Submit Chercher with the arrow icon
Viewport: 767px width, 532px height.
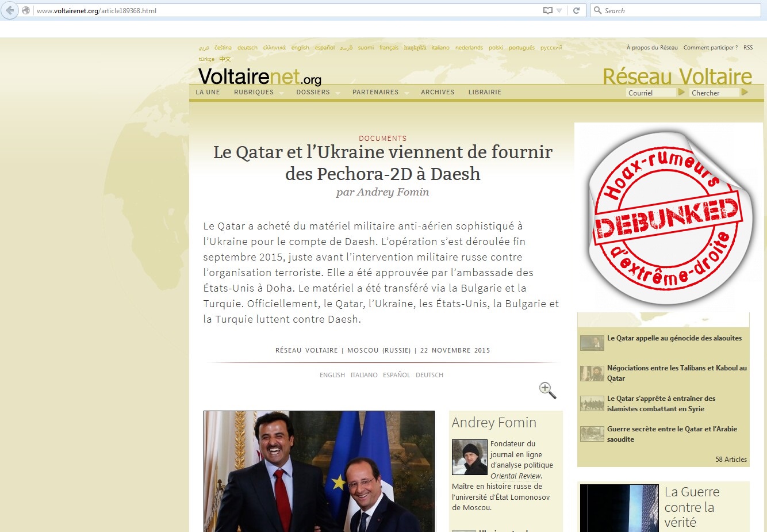pyautogui.click(x=745, y=92)
